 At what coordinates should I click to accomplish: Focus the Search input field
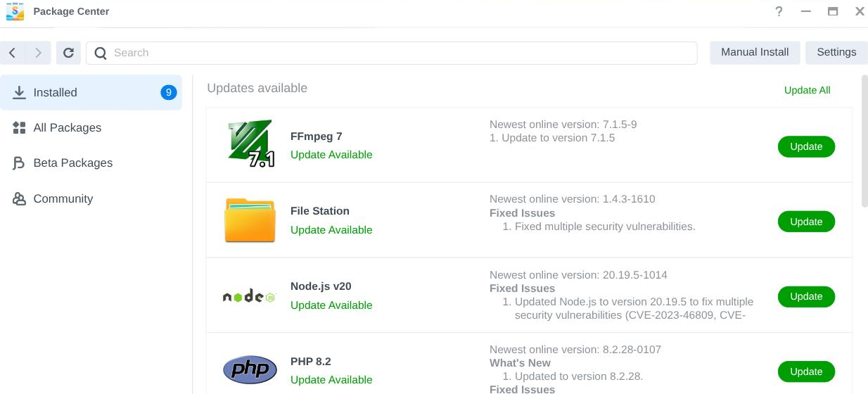(x=391, y=53)
